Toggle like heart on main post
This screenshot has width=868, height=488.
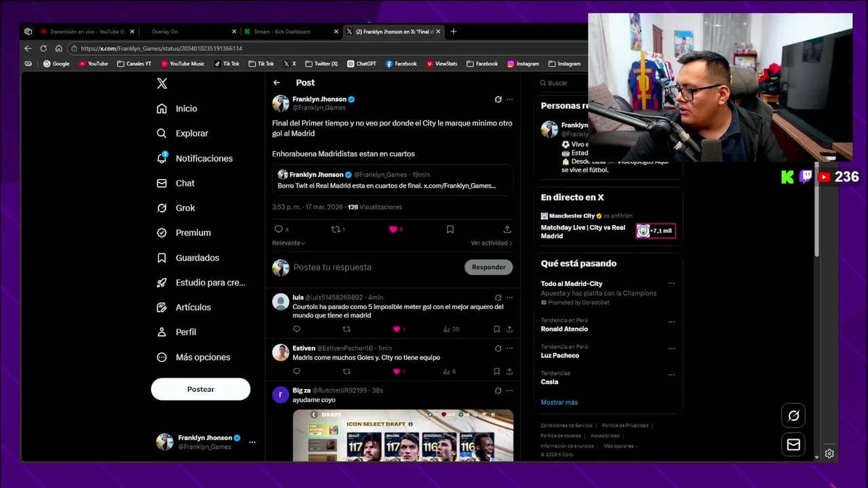pos(393,229)
